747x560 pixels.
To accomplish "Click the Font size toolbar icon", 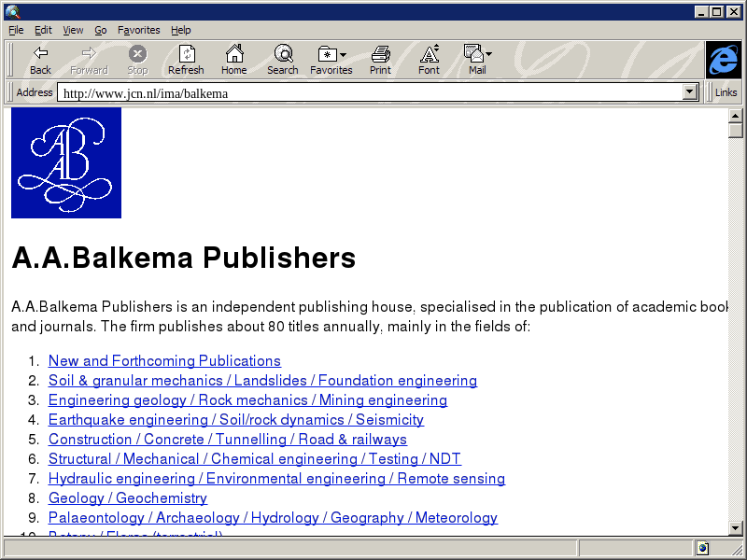I will click(429, 53).
